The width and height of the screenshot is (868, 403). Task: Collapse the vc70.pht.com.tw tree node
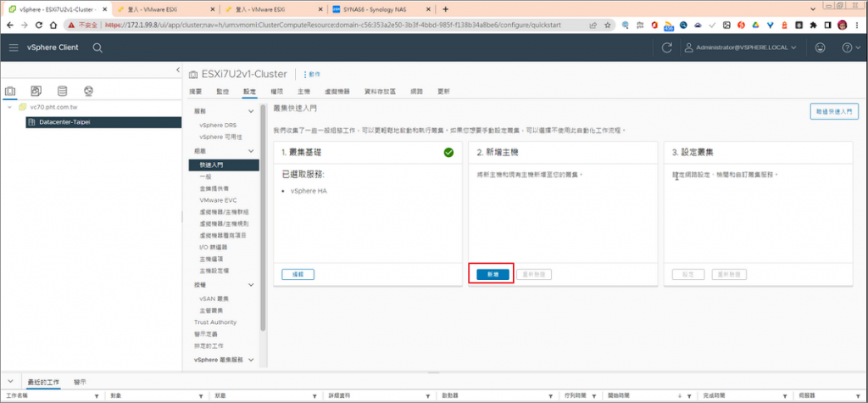pyautogui.click(x=10, y=107)
